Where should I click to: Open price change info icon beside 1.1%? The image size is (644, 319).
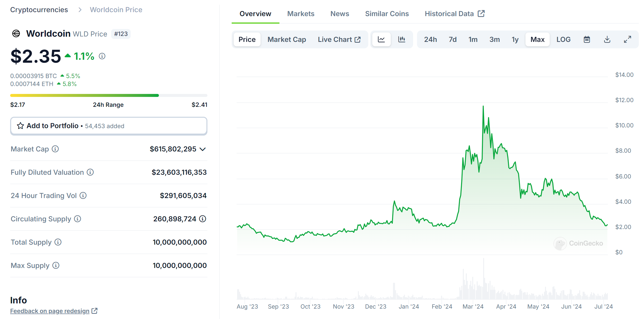pos(102,56)
